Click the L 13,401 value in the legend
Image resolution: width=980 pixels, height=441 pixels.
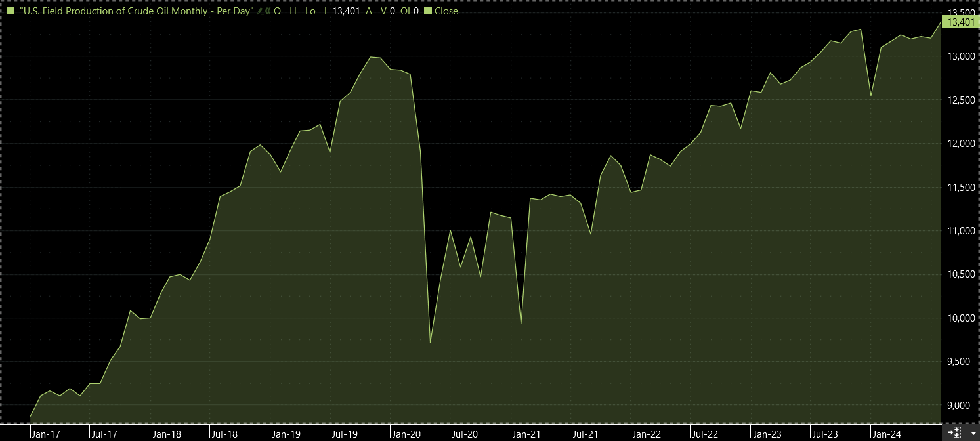(343, 11)
